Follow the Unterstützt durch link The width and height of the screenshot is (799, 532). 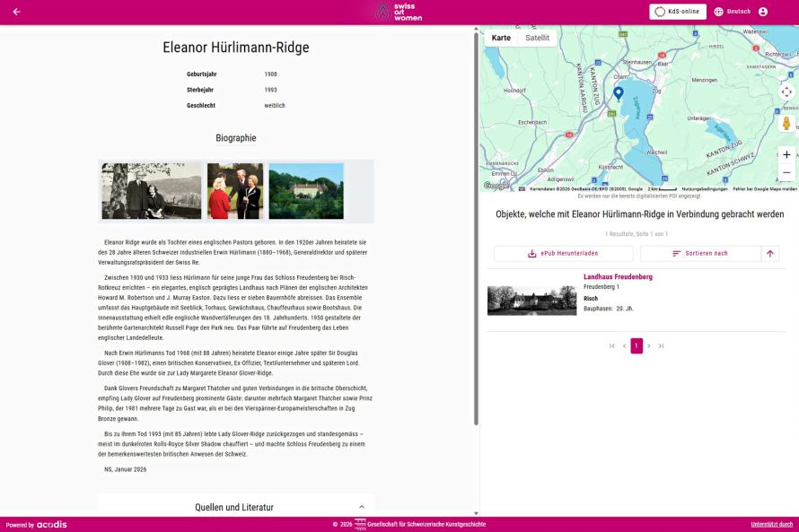(x=771, y=524)
